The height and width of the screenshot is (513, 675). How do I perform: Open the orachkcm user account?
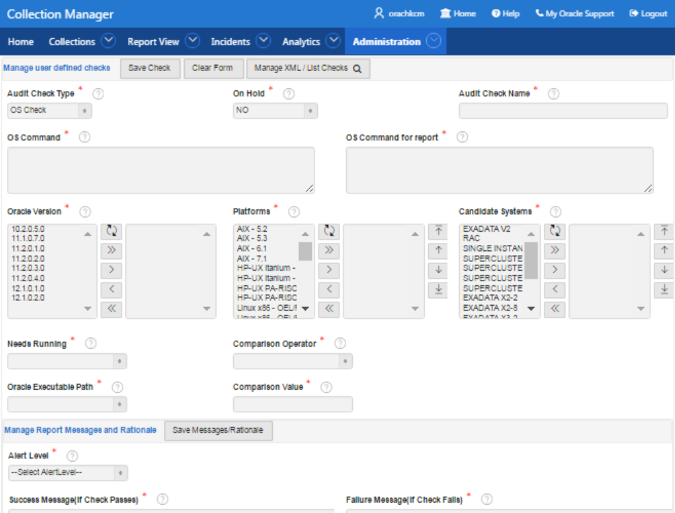click(399, 14)
